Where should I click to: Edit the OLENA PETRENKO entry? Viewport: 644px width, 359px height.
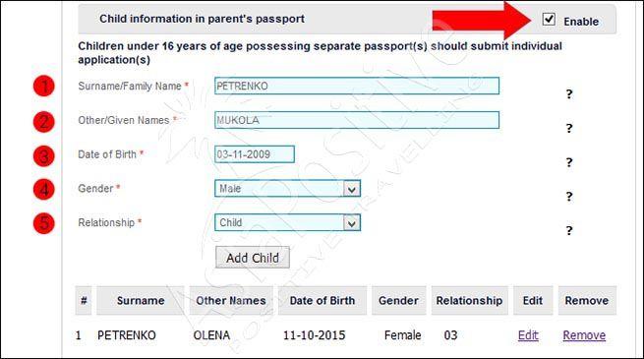tap(528, 335)
